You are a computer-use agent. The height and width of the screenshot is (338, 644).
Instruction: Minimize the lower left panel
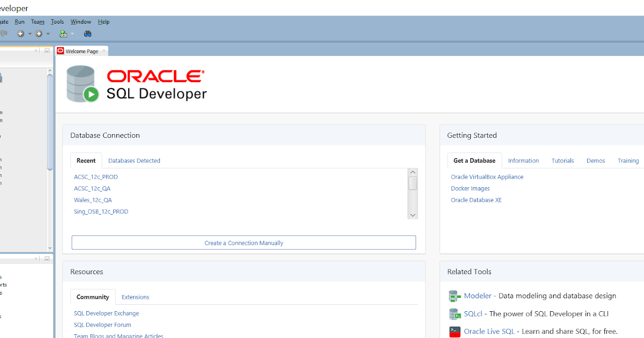(x=47, y=259)
